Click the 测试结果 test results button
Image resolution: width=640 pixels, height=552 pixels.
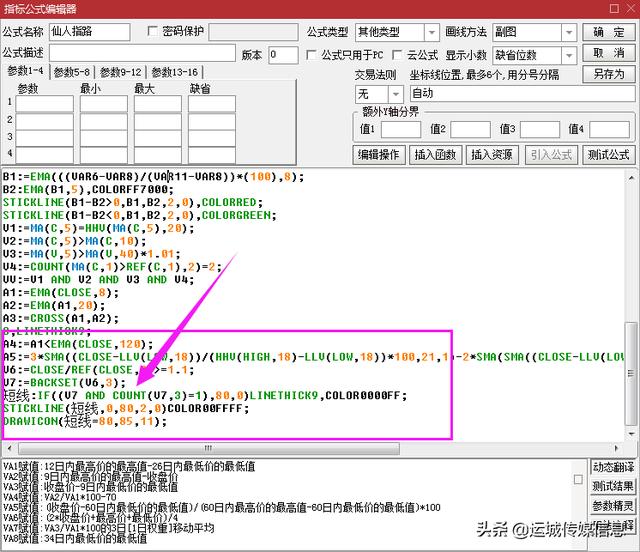[x=612, y=486]
